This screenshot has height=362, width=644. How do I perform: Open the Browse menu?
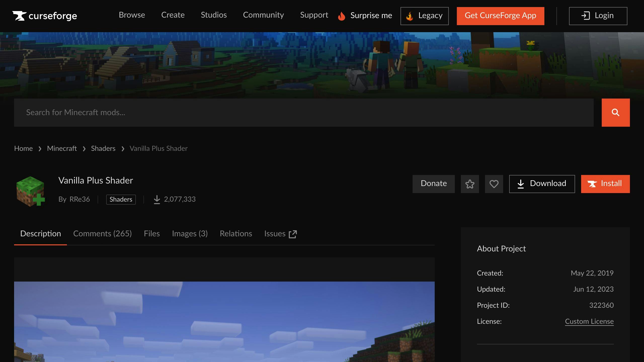coord(132,15)
